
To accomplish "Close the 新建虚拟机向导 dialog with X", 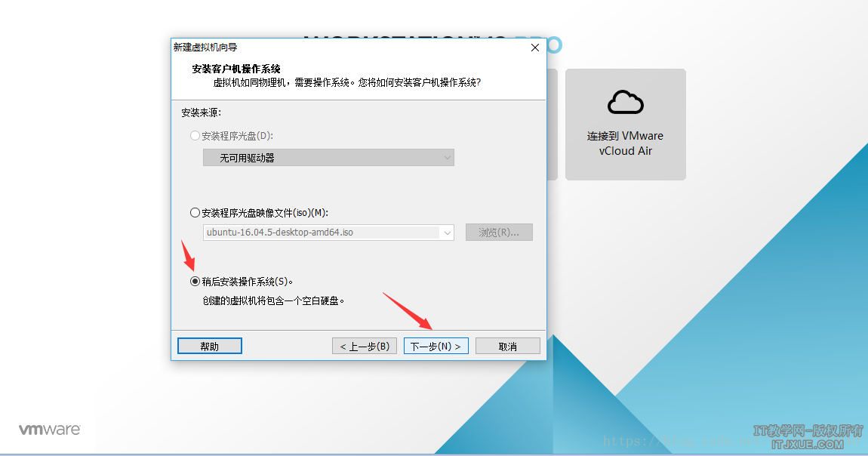I will click(534, 48).
